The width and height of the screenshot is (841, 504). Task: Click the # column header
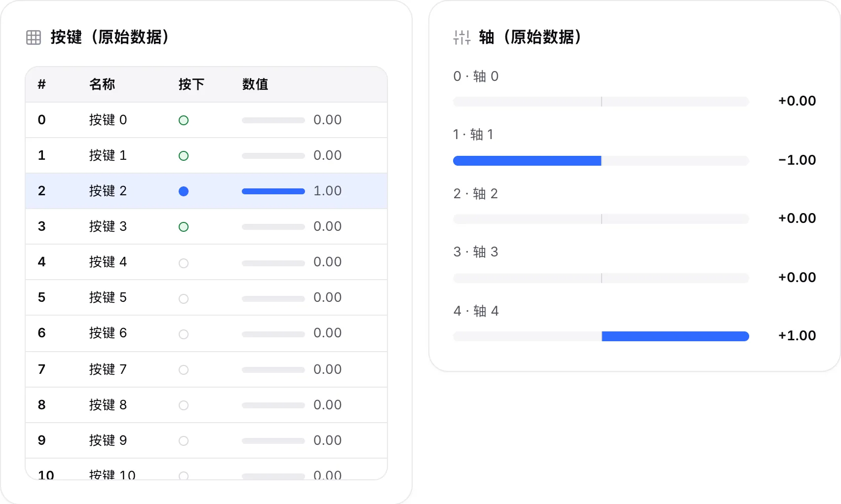(x=42, y=84)
